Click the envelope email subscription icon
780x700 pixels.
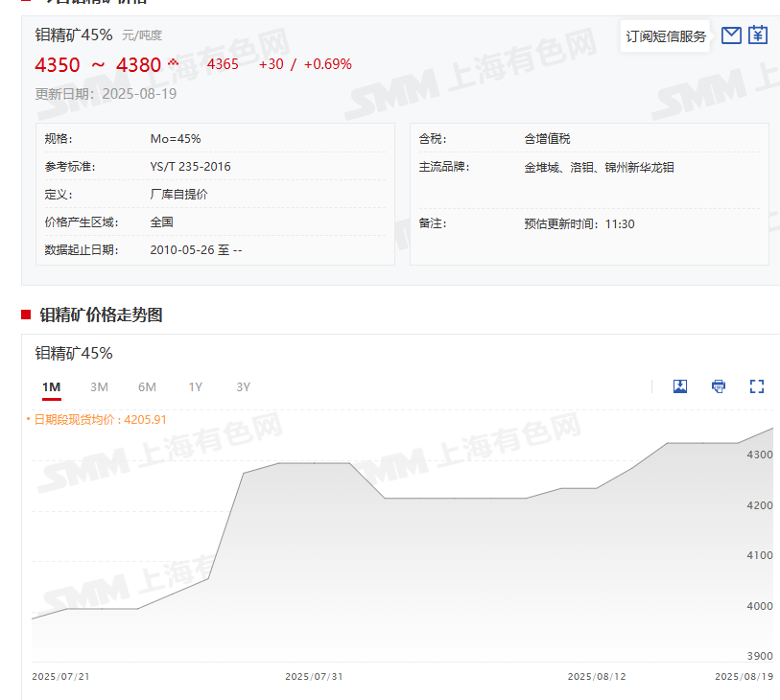tap(731, 35)
